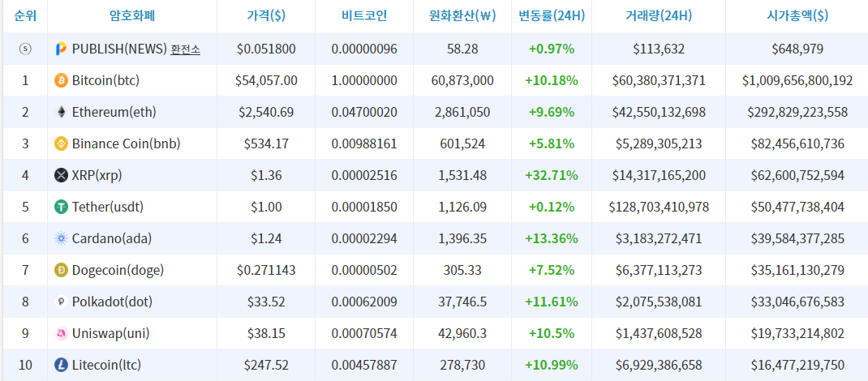Viewport: 868px width, 381px height.
Task: Open the Dogecoin(doge) coin name
Action: [118, 271]
